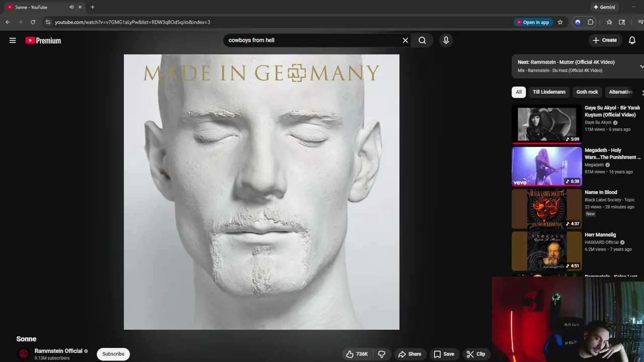This screenshot has width=644, height=362.
Task: Click 'Mix - Rammstein - Du Hast' text
Action: click(x=560, y=70)
